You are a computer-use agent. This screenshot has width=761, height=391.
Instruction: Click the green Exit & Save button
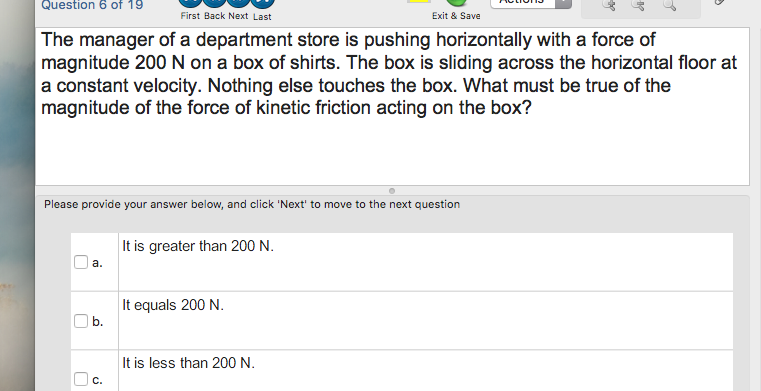pos(456,3)
